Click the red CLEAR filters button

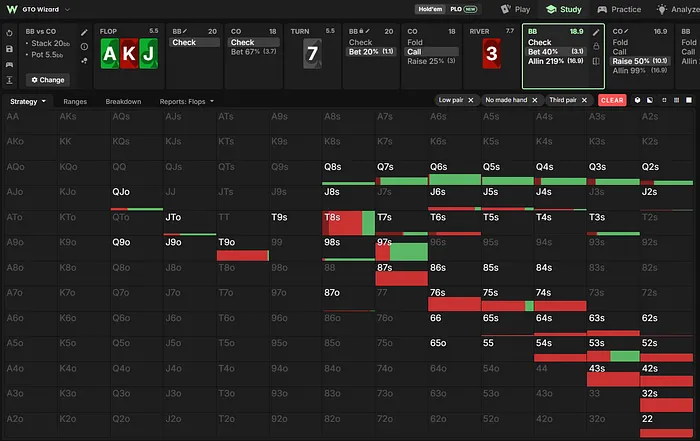click(612, 100)
